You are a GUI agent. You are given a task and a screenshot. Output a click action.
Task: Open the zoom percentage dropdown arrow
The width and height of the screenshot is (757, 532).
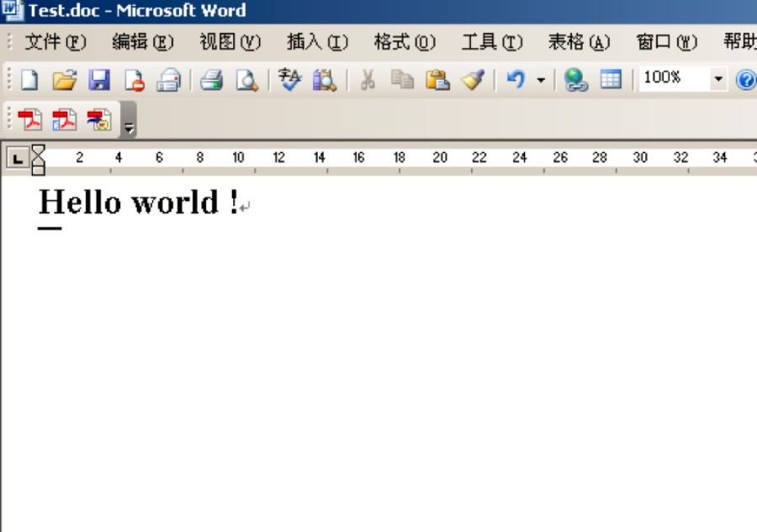(x=718, y=79)
